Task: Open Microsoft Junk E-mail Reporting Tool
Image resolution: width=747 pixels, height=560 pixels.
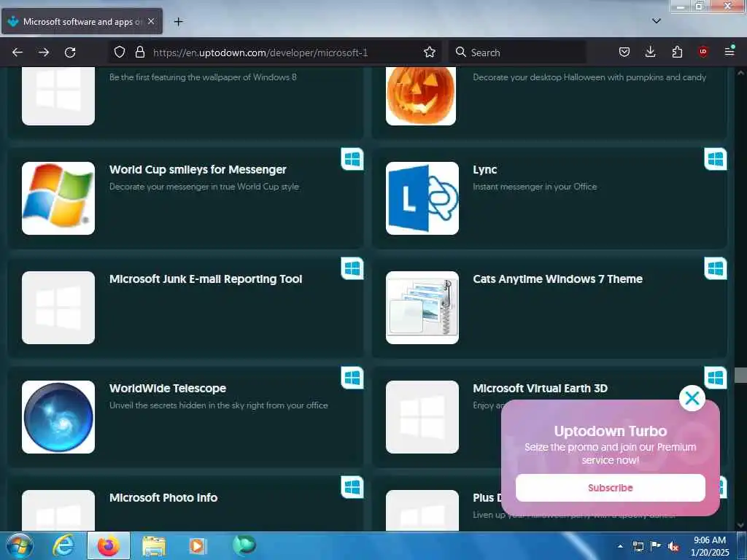Action: (206, 279)
